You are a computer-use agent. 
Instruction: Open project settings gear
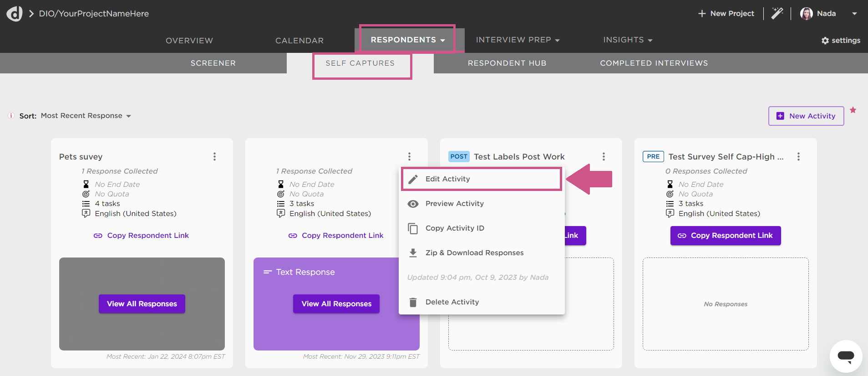tap(841, 40)
